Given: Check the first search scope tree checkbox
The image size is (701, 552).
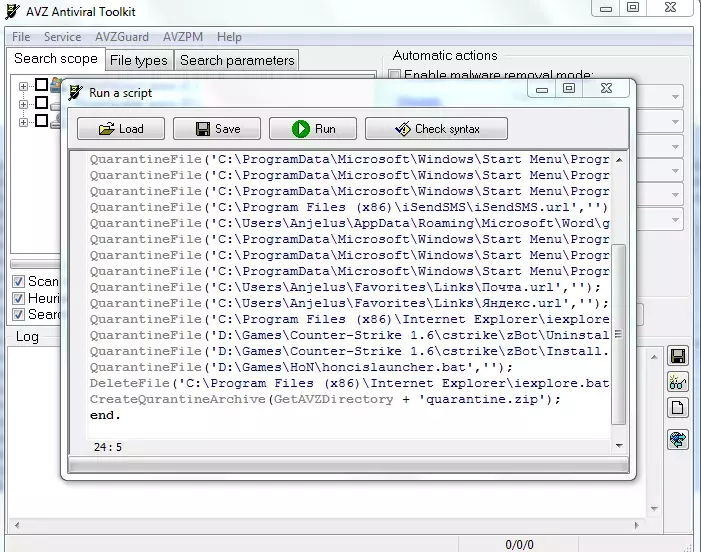Looking at the screenshot, I should (42, 84).
